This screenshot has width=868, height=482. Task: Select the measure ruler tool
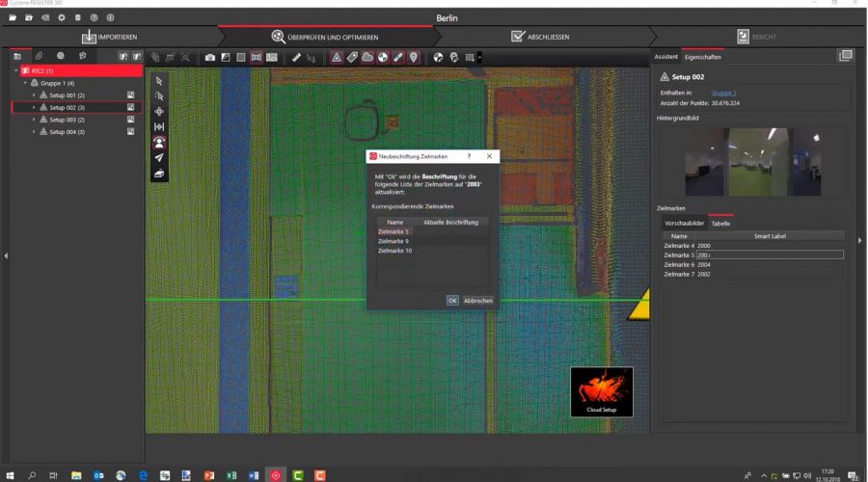[296, 58]
